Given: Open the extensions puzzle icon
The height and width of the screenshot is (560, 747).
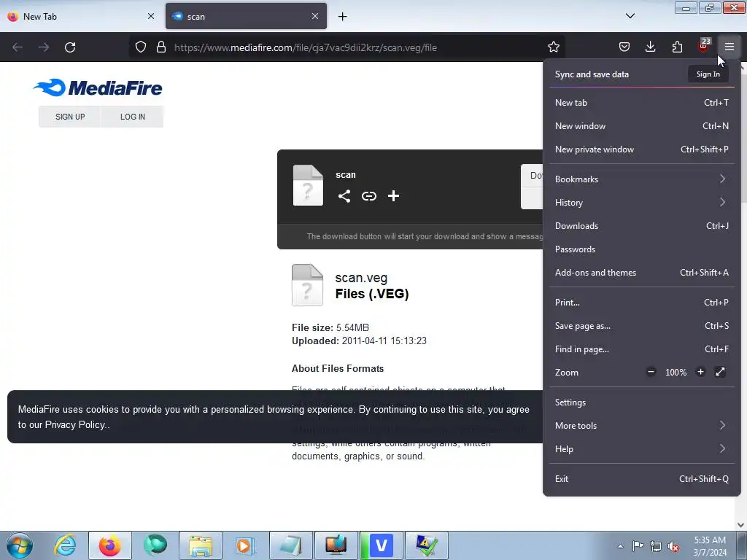Looking at the screenshot, I should coord(677,47).
